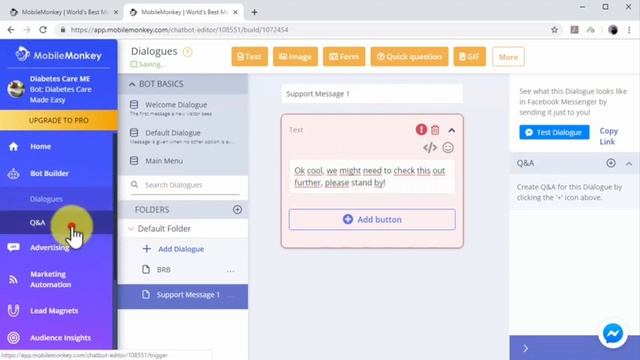Click the Copy Link link
The height and width of the screenshot is (360, 640).
click(x=608, y=136)
